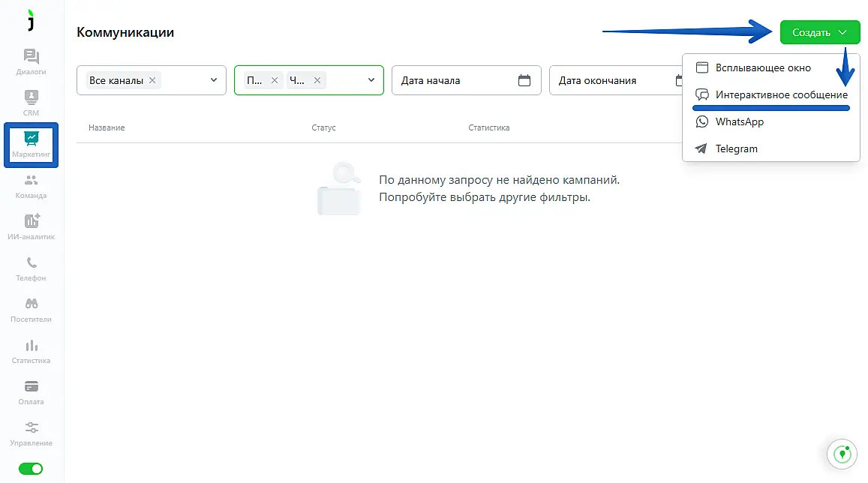Open the Команда section
The width and height of the screenshot is (868, 483).
31,186
